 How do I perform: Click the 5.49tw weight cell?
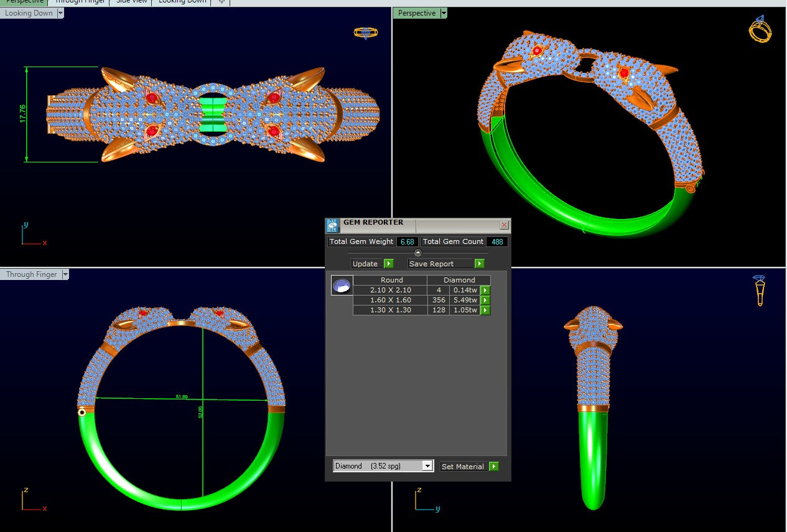click(465, 300)
